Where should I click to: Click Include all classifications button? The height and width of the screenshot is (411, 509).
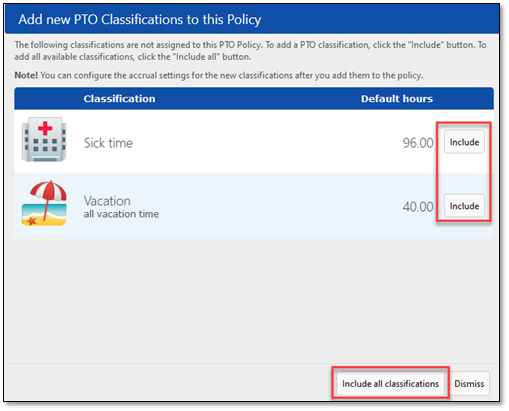click(x=390, y=384)
